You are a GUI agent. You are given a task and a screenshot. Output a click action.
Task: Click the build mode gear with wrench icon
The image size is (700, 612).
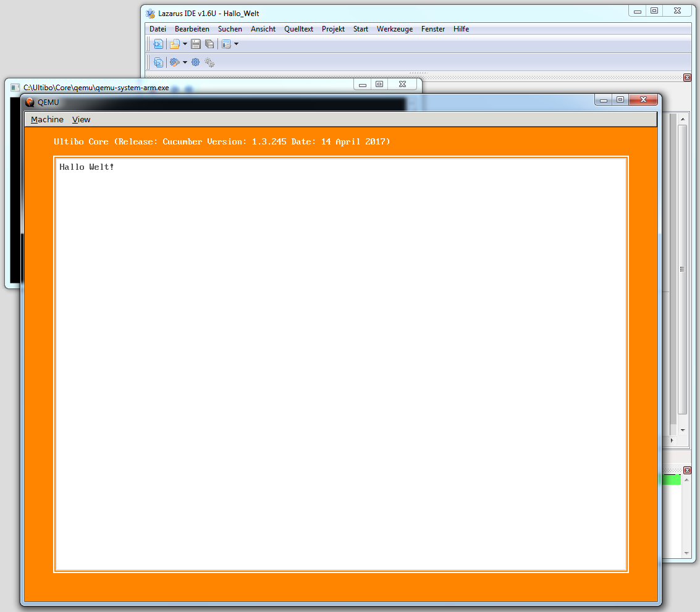175,62
